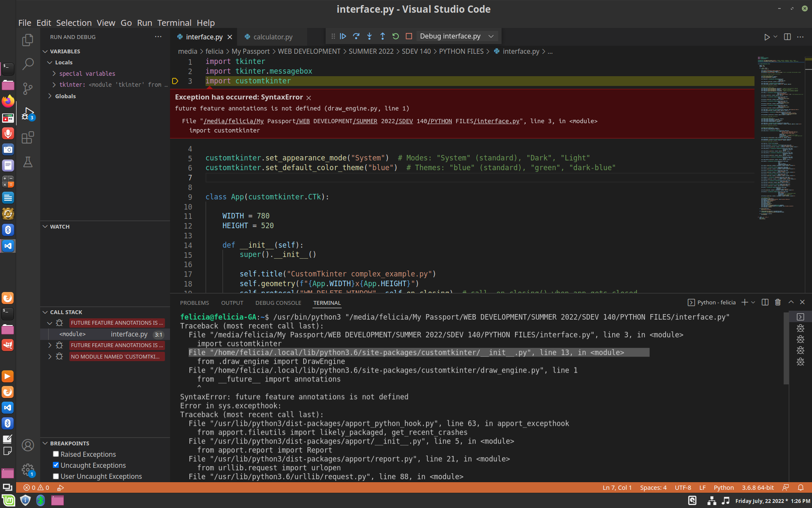Expand the special variables entry

[55, 73]
